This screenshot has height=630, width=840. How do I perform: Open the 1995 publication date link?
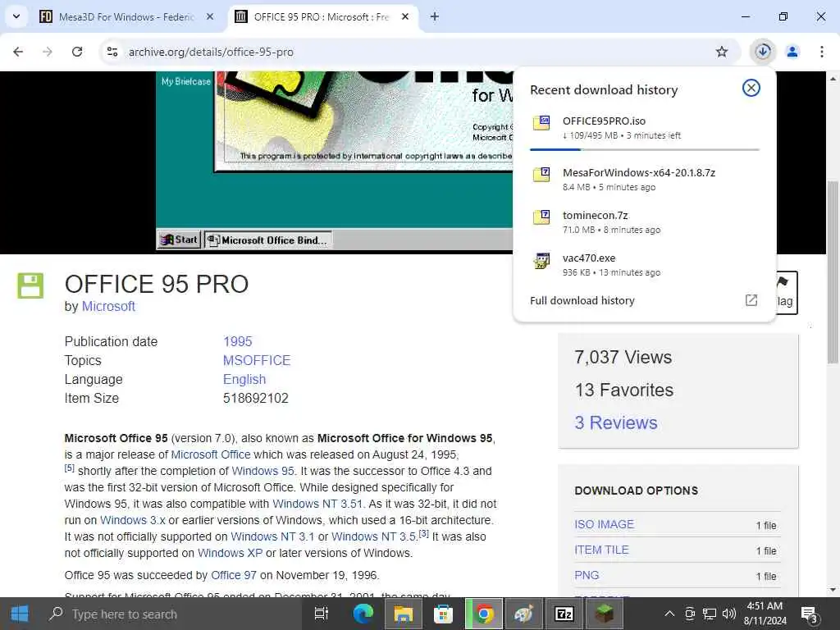coord(237,341)
